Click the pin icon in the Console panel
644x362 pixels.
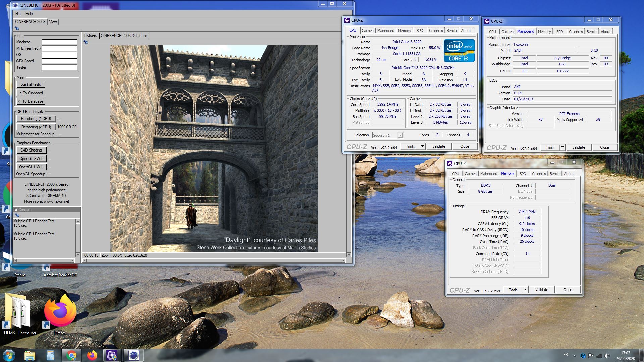coord(17,215)
